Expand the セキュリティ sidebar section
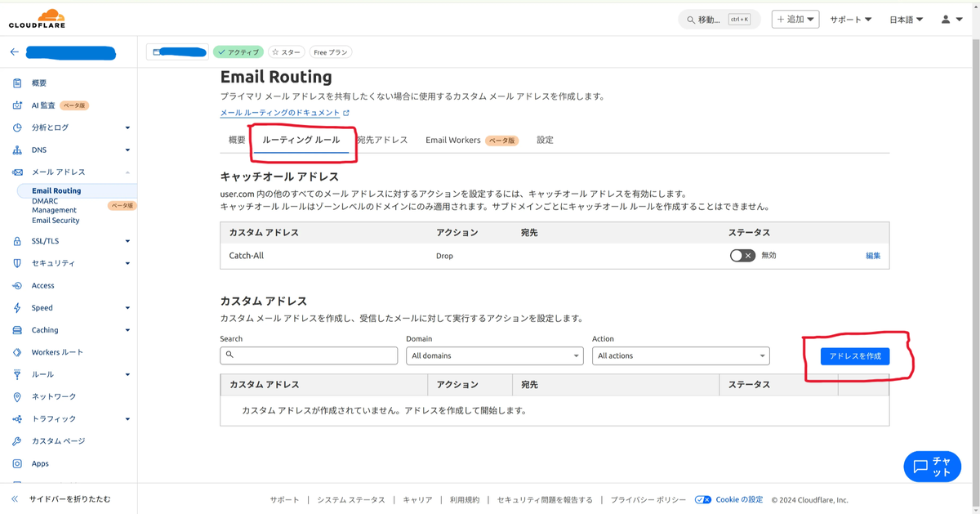 pos(127,264)
